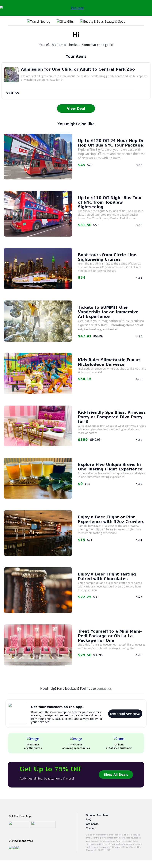The width and height of the screenshot is (152, 868).
Task: Click the contact us feedback link
Action: tap(104, 688)
